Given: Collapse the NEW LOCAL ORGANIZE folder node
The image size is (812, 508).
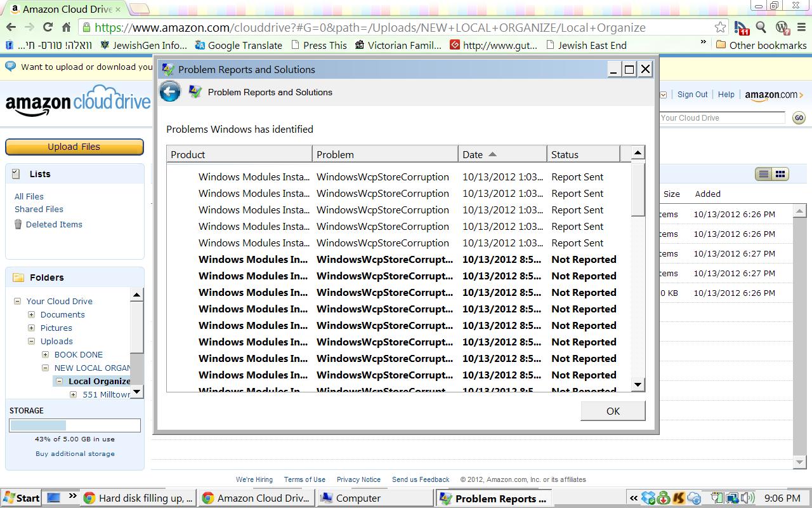Looking at the screenshot, I should pyautogui.click(x=46, y=368).
